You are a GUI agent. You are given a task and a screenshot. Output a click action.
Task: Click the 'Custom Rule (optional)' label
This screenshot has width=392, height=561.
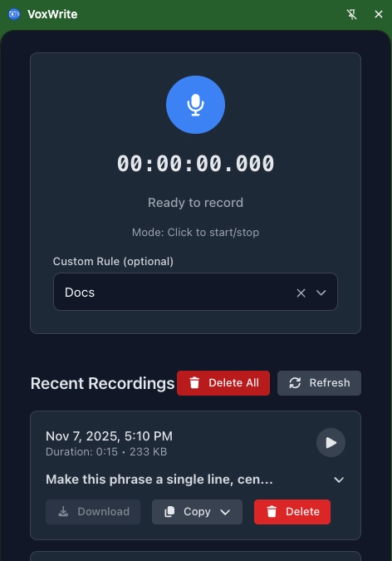coord(113,262)
